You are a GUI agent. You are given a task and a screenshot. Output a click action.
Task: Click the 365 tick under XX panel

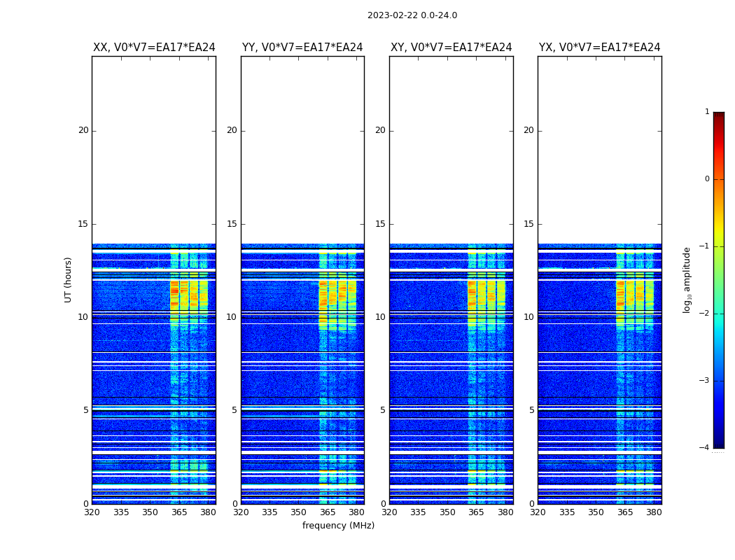[x=179, y=512]
